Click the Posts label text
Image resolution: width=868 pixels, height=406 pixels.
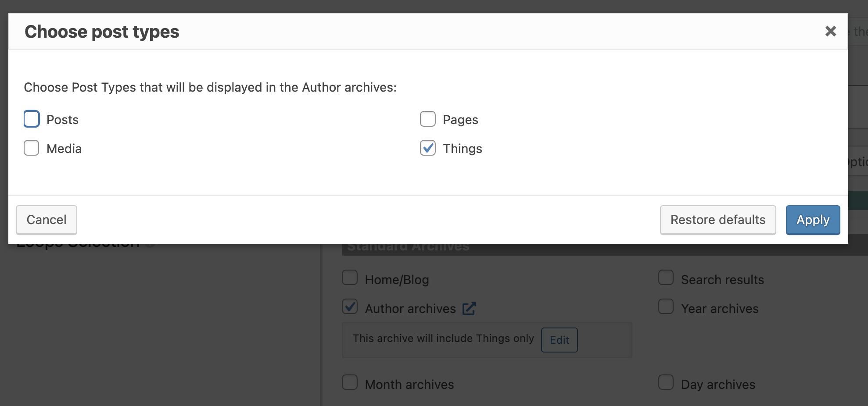pyautogui.click(x=62, y=120)
